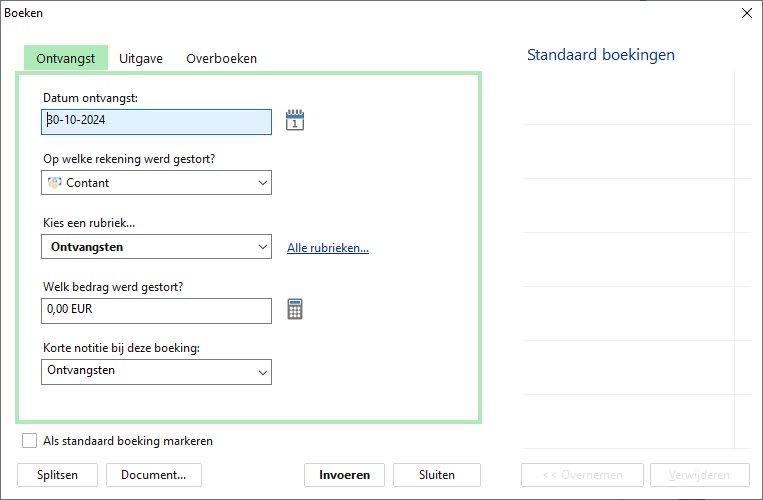Click the Splitsen button
Screen dimensions: 763x500
tap(57, 475)
